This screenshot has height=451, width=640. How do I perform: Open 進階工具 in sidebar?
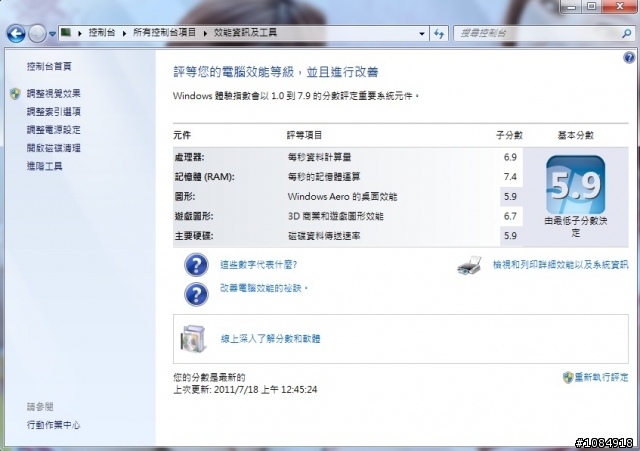click(x=44, y=166)
